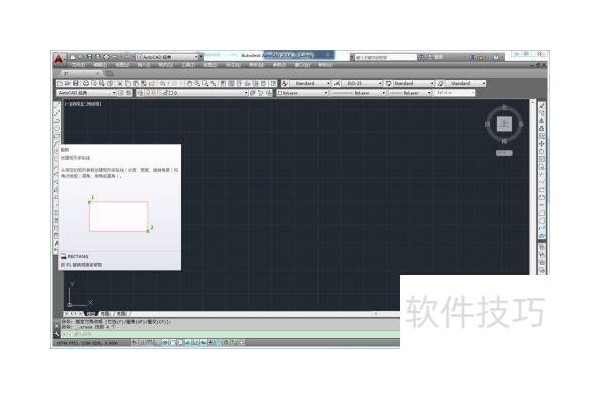The height and width of the screenshot is (400, 600).
Task: Toggle layer 0 on/off light bulb
Action: pyautogui.click(x=148, y=93)
